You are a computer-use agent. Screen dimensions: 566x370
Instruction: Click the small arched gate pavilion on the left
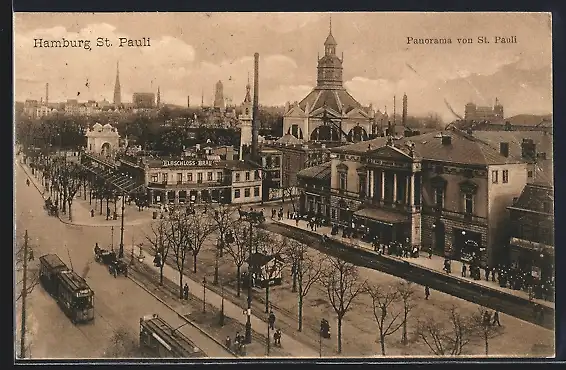(103, 139)
